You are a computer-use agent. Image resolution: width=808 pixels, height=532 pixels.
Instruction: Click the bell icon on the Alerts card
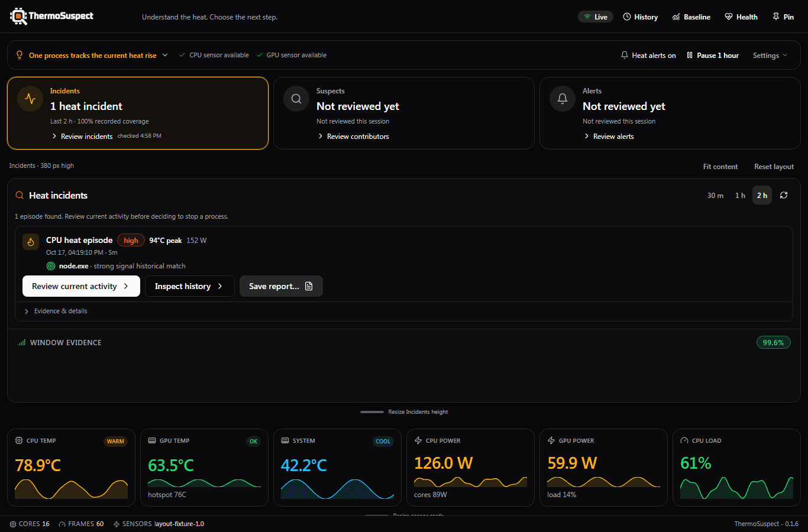pyautogui.click(x=563, y=99)
